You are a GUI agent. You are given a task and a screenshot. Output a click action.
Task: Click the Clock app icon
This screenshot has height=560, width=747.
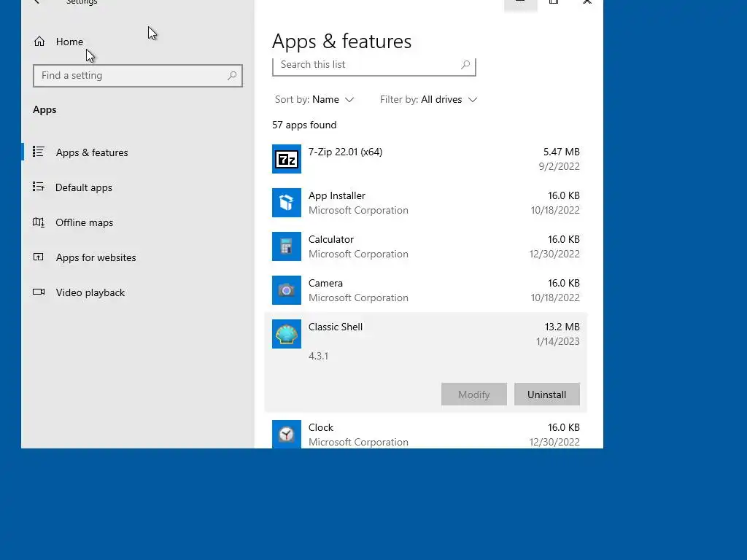[x=286, y=434]
